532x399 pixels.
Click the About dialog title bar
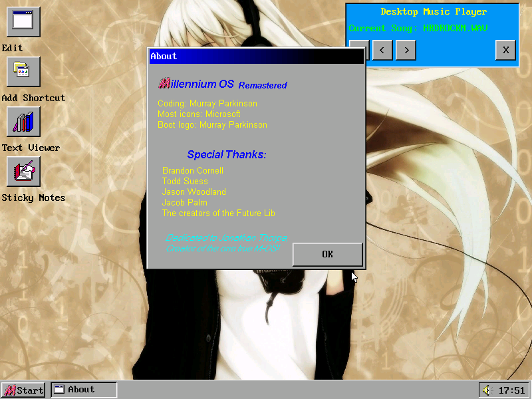pos(256,57)
